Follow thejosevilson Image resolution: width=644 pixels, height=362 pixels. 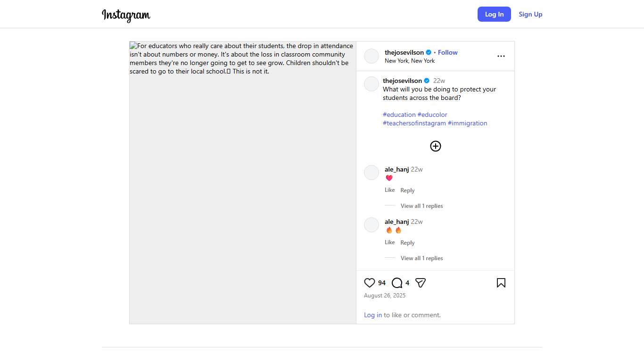click(x=447, y=52)
